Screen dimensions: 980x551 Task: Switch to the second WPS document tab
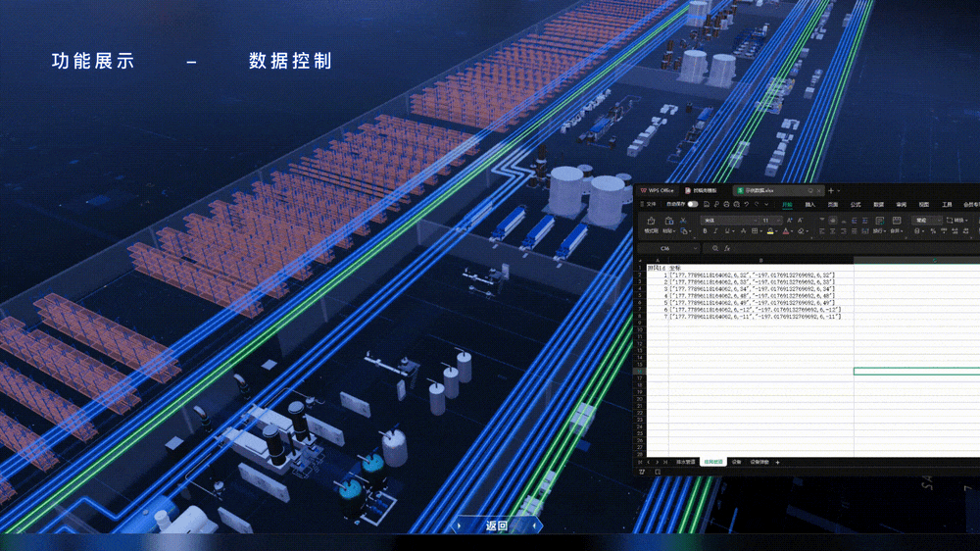(702, 191)
